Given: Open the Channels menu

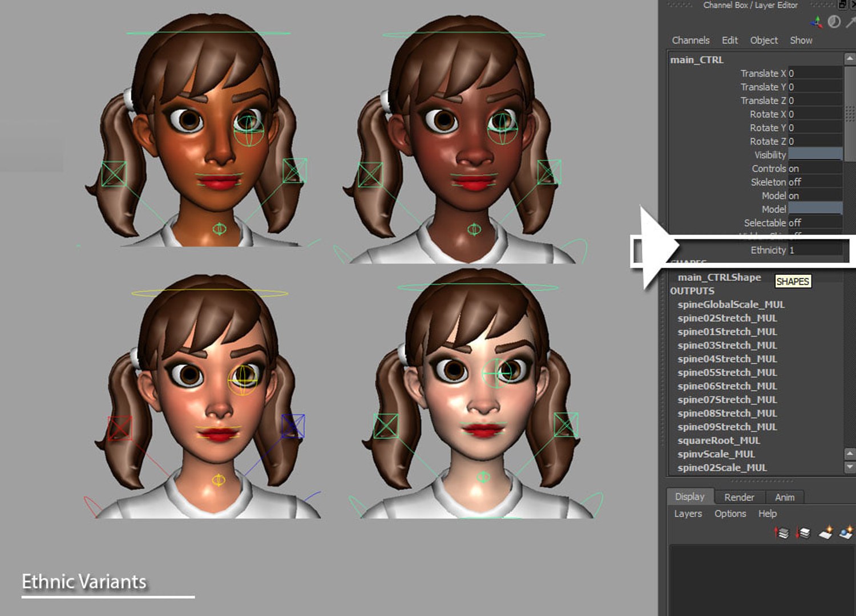Looking at the screenshot, I should point(691,40).
